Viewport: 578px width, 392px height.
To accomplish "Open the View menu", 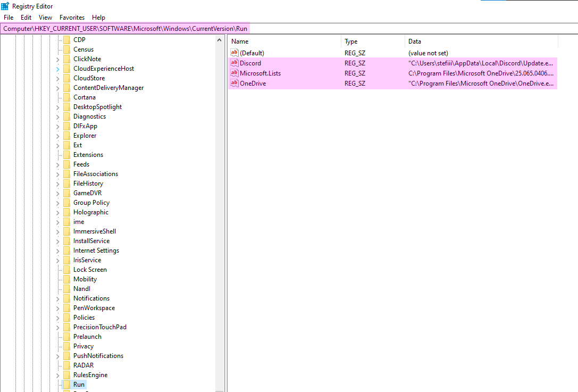I will [45, 18].
